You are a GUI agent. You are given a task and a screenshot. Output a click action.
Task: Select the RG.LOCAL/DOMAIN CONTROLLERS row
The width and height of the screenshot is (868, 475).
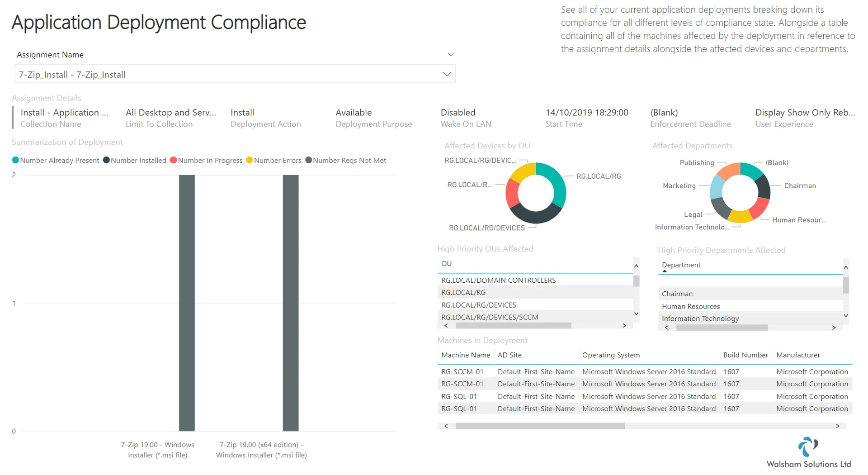[x=535, y=280]
